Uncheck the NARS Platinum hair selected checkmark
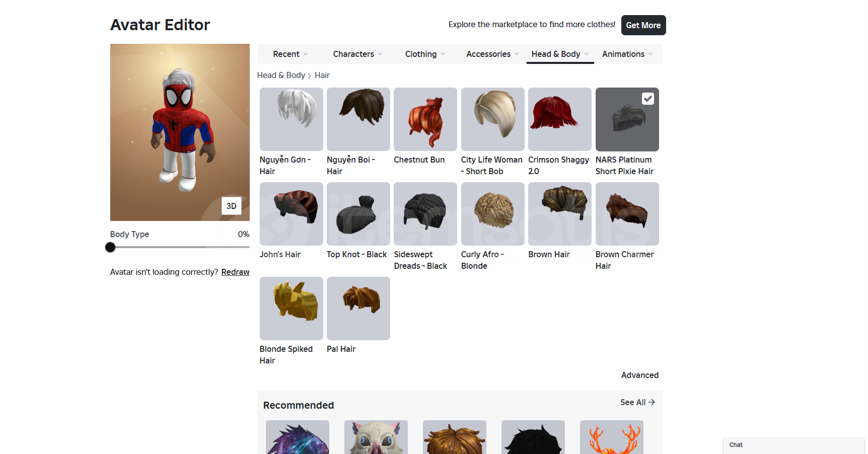Screen dimensions: 868x454 648,99
